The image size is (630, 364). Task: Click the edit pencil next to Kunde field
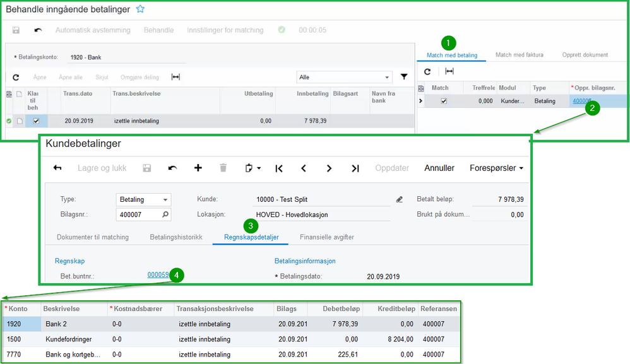coord(399,199)
